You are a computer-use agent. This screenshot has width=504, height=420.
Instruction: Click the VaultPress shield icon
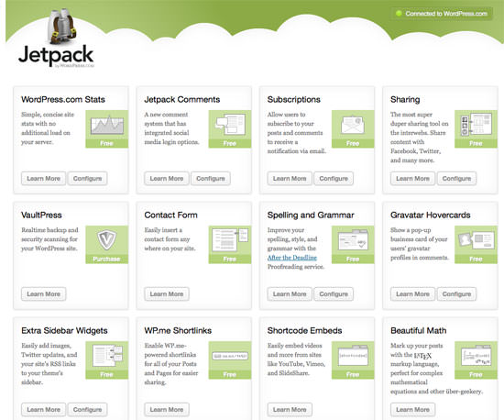coord(106,240)
